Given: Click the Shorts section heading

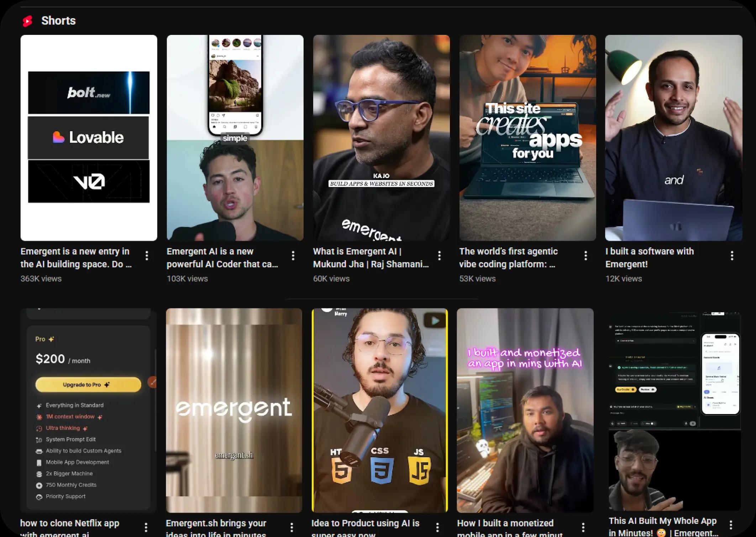Looking at the screenshot, I should point(58,21).
